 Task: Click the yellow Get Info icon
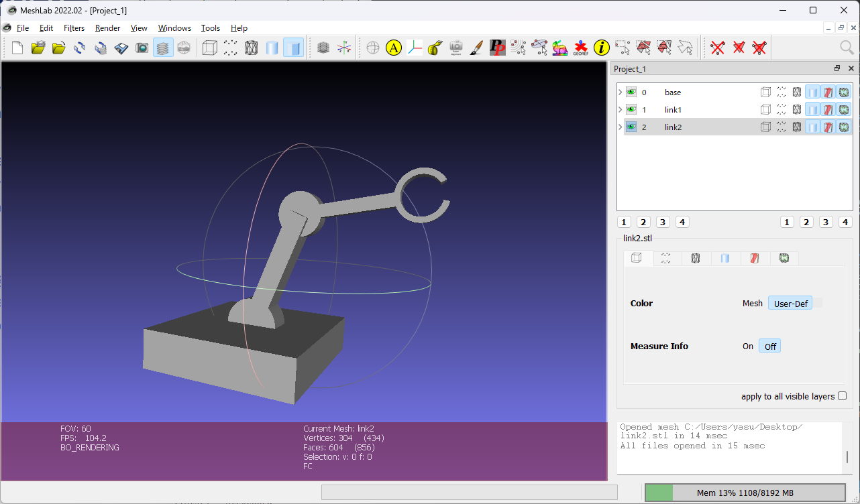(601, 48)
